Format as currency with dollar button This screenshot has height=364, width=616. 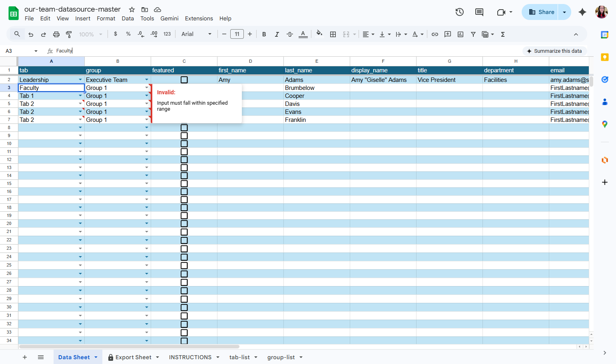click(116, 34)
